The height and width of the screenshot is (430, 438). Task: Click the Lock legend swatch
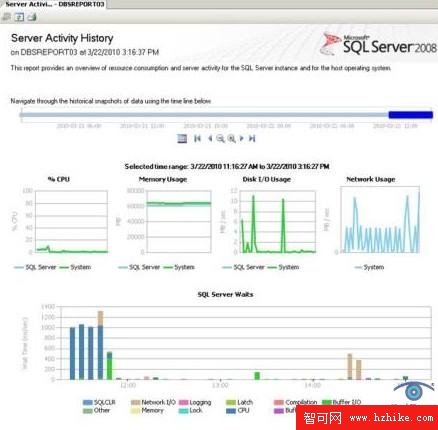pyautogui.click(x=183, y=411)
